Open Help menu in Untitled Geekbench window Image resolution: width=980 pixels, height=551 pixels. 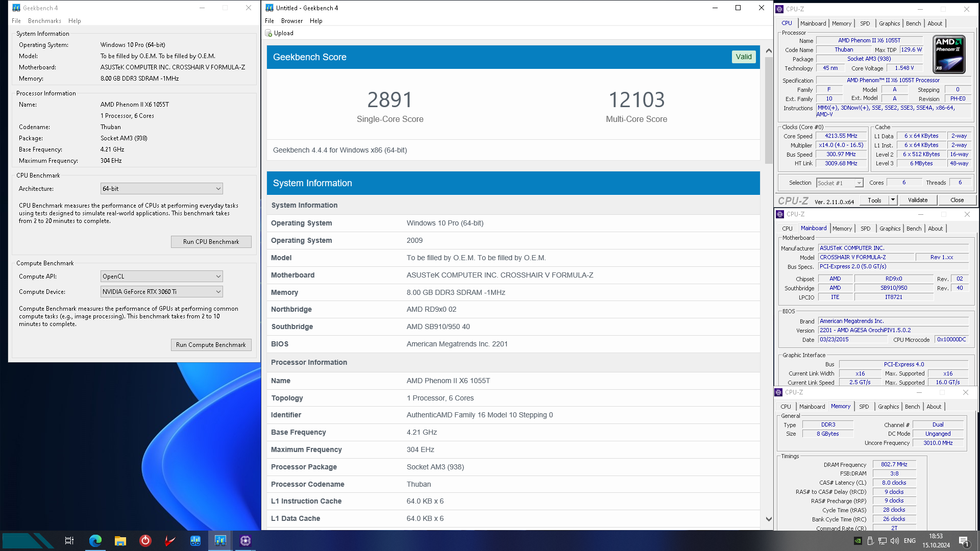tap(316, 21)
